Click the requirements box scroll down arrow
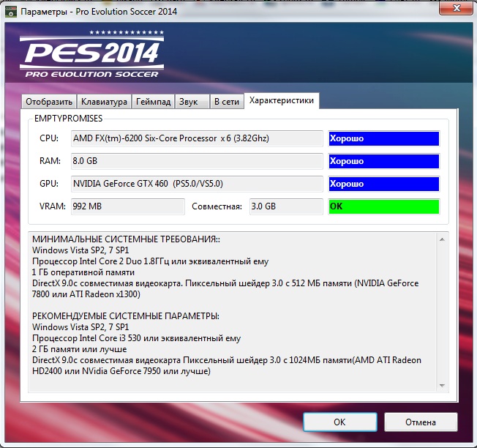Viewport: 477px width, 448px height. click(442, 386)
